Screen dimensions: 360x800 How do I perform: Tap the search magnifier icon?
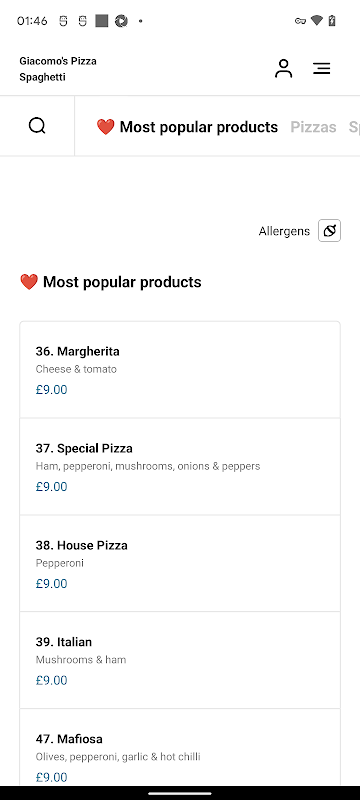37,126
